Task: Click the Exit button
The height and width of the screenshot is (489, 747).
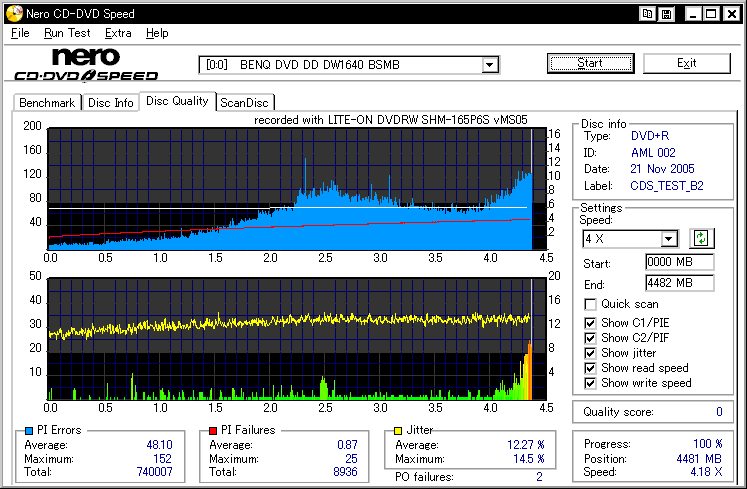Action: [x=686, y=63]
